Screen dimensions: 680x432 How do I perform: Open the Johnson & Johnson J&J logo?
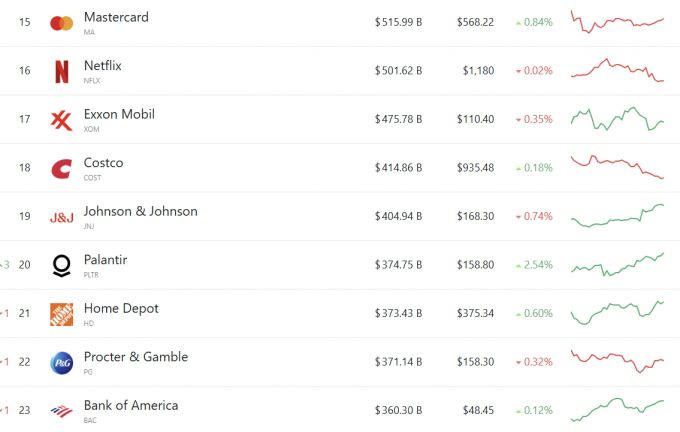tap(61, 217)
